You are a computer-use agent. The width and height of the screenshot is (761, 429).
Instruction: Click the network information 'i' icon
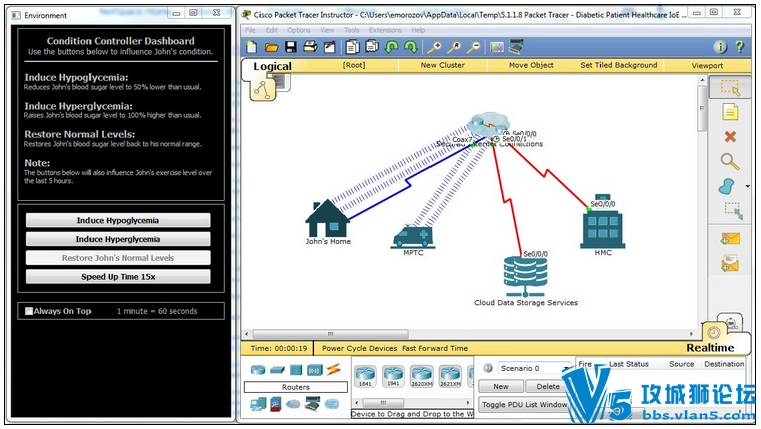coord(720,47)
